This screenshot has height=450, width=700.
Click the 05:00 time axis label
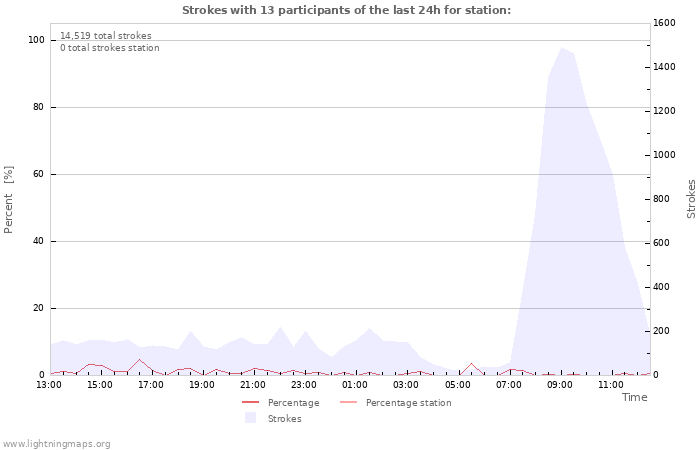pyautogui.click(x=458, y=385)
